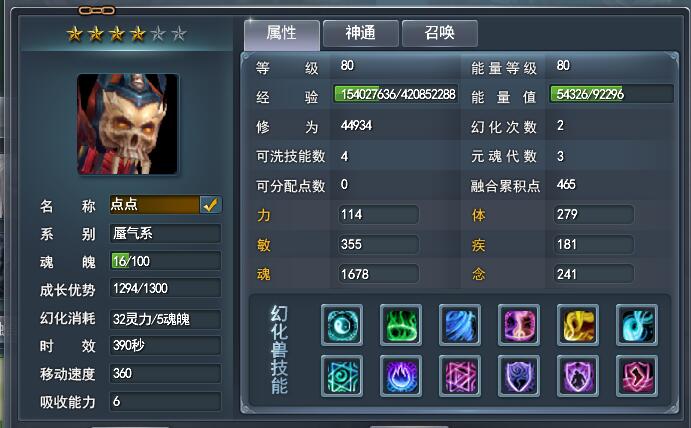This screenshot has width=691, height=428.
Task: Pick the cyan vortex skill icon
Action: (637, 325)
